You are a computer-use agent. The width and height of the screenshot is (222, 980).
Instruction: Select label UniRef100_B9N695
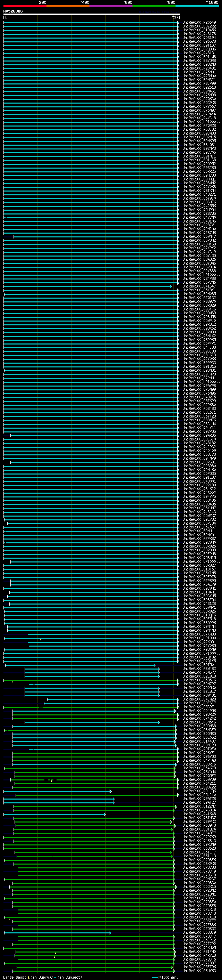coord(199,141)
